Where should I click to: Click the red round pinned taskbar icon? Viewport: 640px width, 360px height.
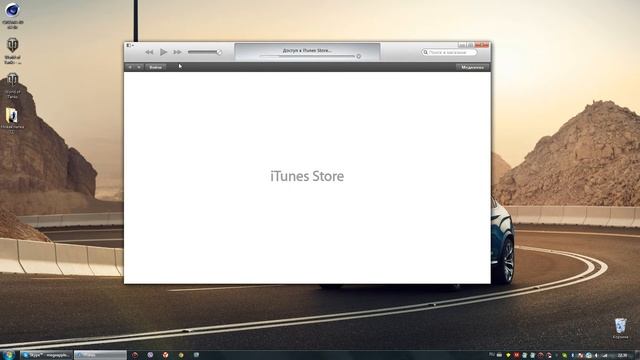pos(135,355)
